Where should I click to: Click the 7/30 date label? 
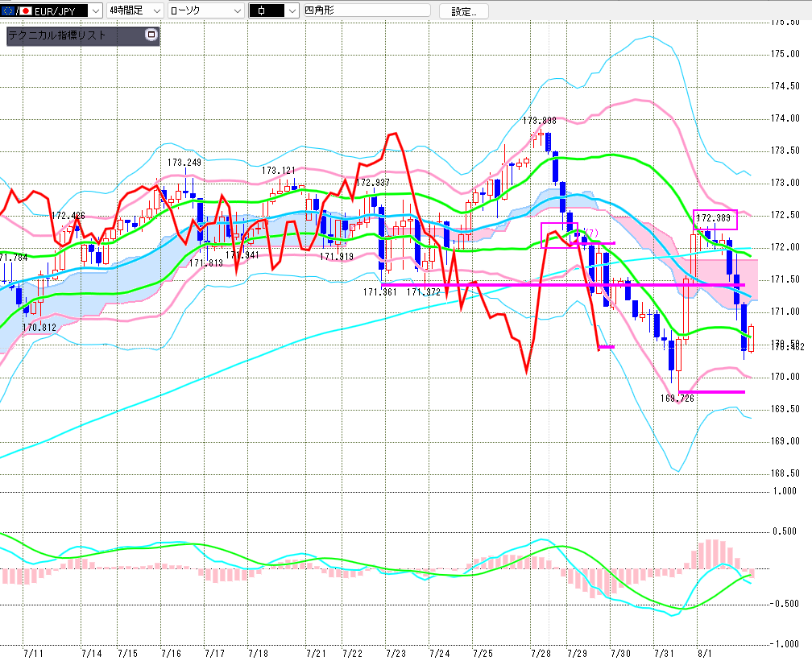[x=620, y=653]
